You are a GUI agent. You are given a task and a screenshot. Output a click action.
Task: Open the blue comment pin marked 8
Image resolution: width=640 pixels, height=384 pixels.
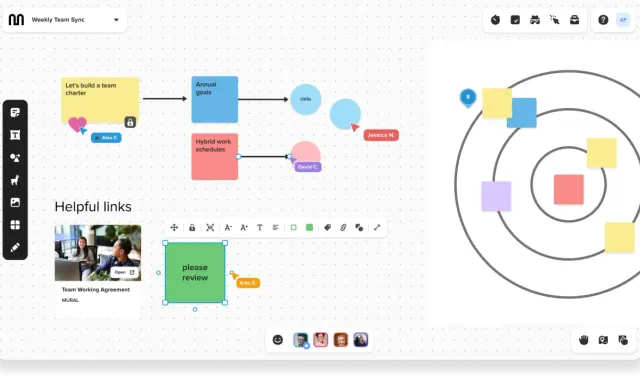468,98
